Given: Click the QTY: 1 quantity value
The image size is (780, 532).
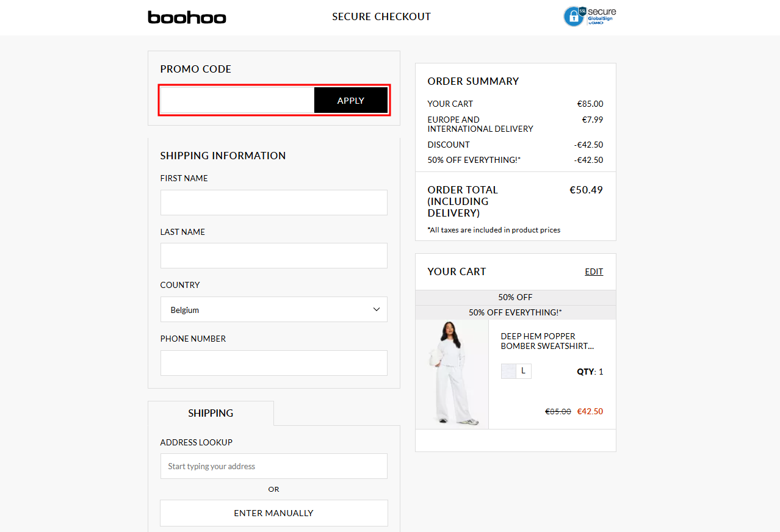Looking at the screenshot, I should point(590,371).
